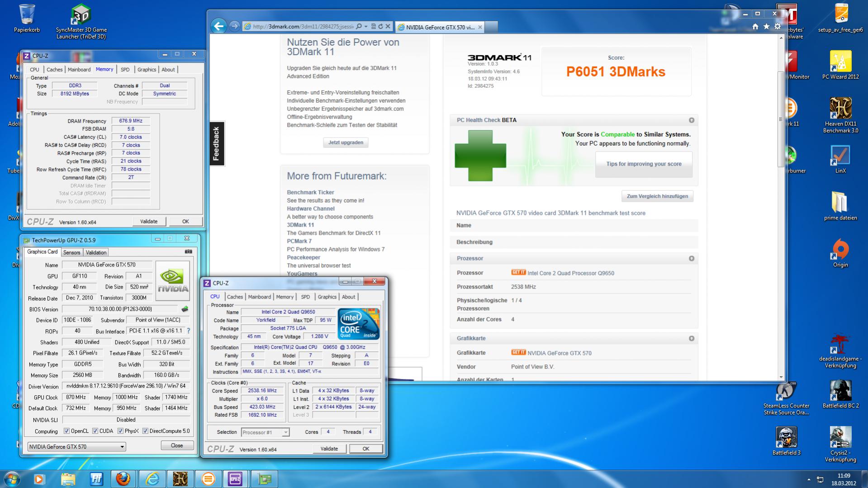Open Internet Explorer taskbar icon
The image size is (868, 488).
point(152,479)
